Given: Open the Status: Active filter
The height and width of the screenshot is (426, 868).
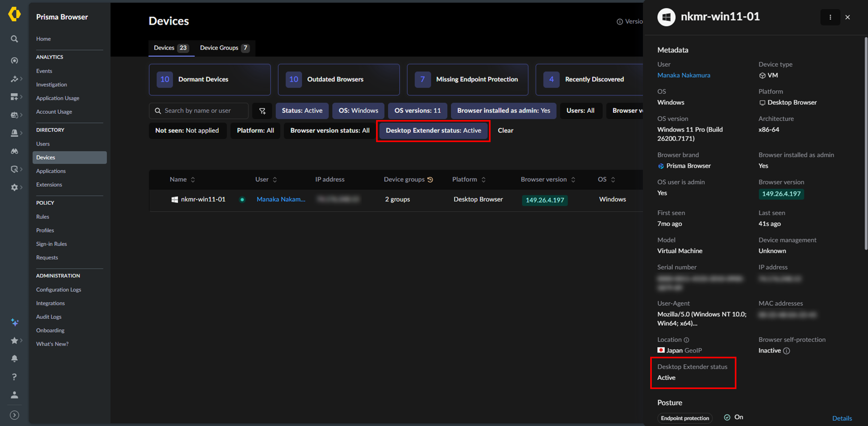Looking at the screenshot, I should pos(302,111).
